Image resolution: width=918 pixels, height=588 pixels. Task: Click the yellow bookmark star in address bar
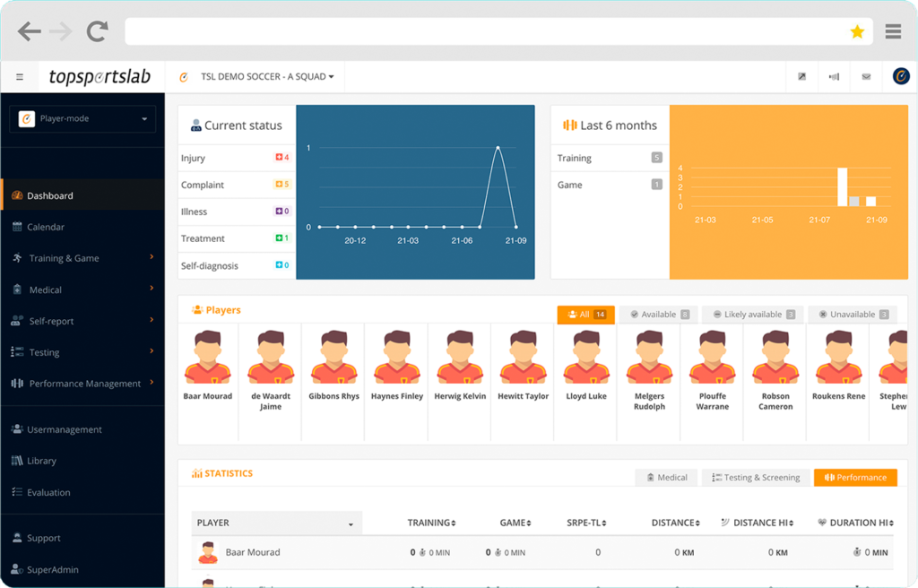[x=857, y=30]
